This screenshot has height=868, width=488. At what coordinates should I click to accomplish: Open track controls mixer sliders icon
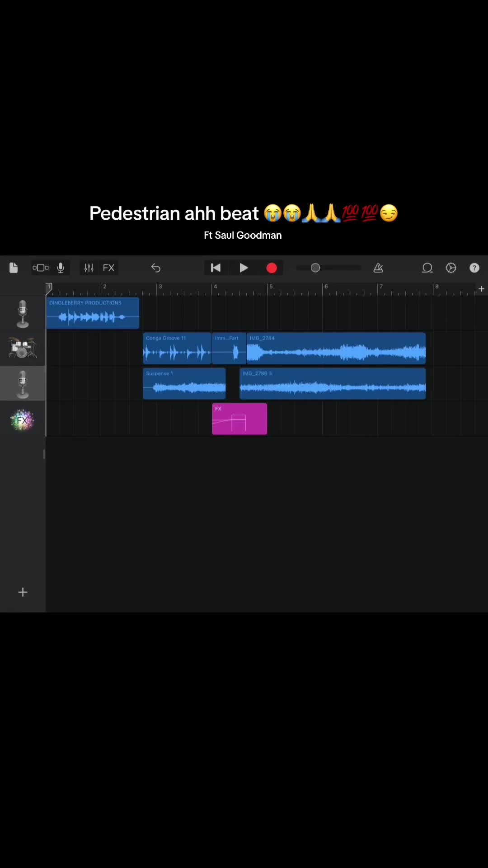pyautogui.click(x=89, y=268)
